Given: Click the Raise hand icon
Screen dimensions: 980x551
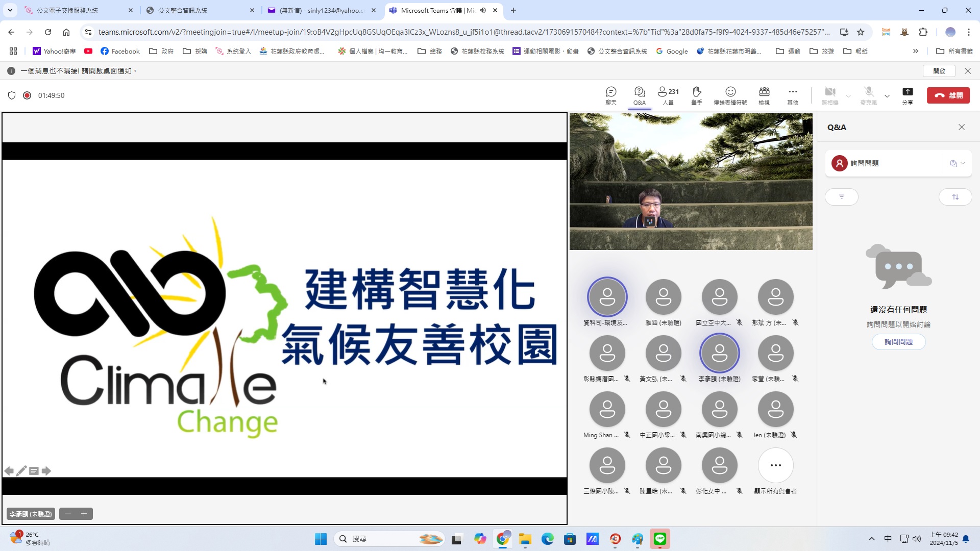Looking at the screenshot, I should click(696, 95).
